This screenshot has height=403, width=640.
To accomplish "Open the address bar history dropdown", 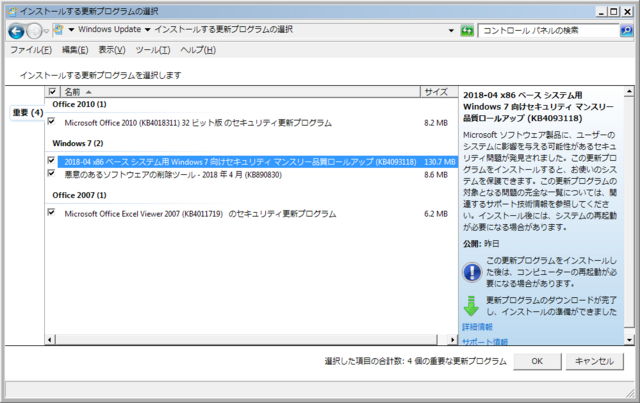I will [x=451, y=31].
